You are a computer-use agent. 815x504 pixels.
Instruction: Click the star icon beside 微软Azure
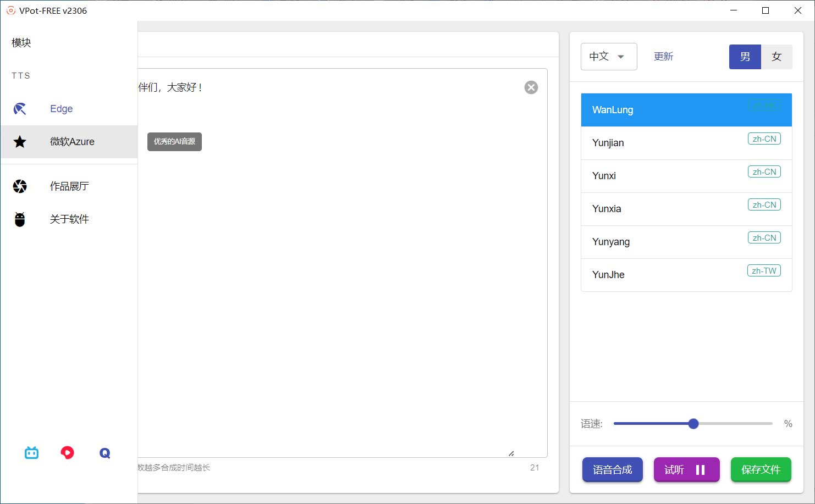20,142
